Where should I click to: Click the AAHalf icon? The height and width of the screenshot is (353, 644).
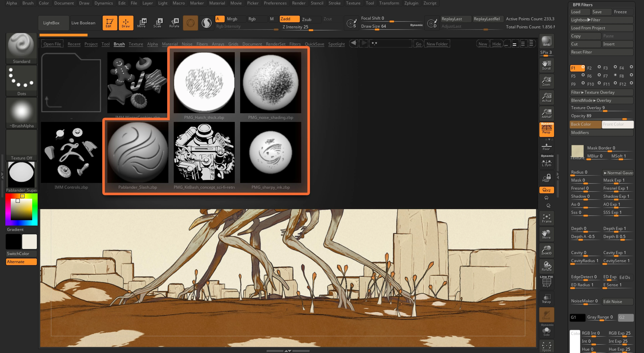click(547, 114)
